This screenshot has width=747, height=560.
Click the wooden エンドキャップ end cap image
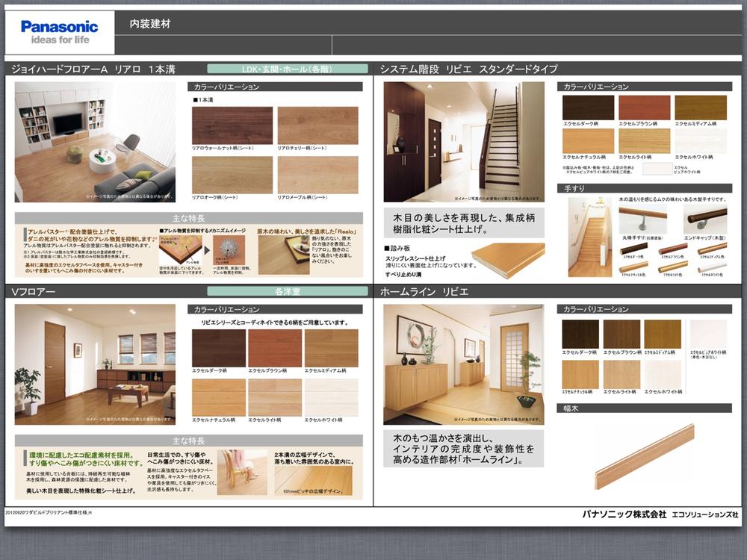(x=706, y=218)
